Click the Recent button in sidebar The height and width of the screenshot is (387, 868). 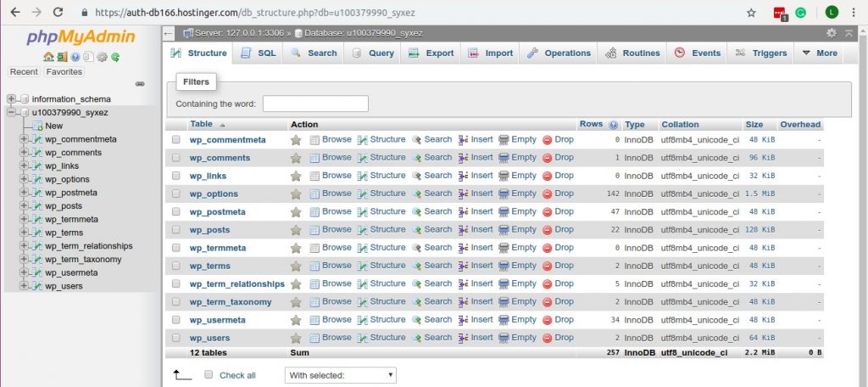coord(24,71)
